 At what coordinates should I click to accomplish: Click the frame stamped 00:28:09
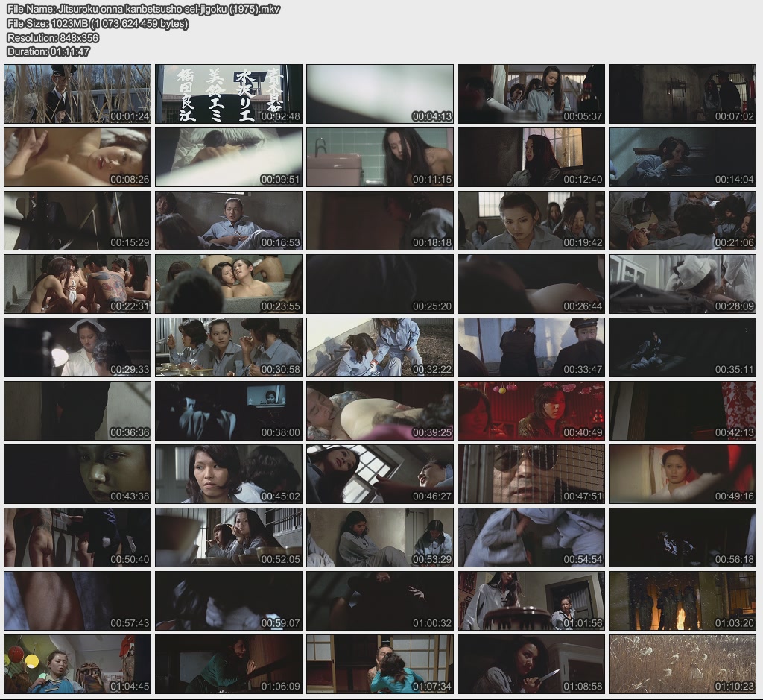tap(683, 284)
